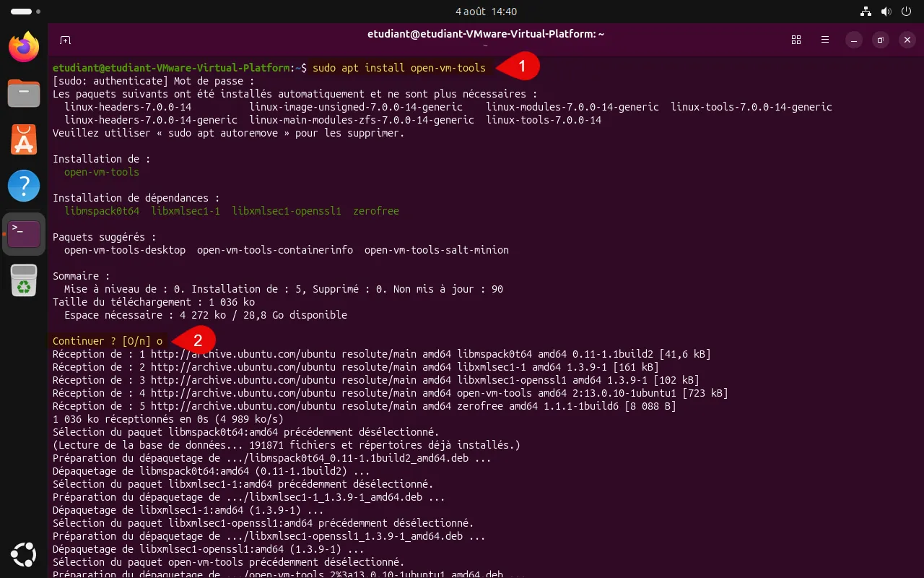
Task: Click the network status icon
Action: pyautogui.click(x=866, y=12)
